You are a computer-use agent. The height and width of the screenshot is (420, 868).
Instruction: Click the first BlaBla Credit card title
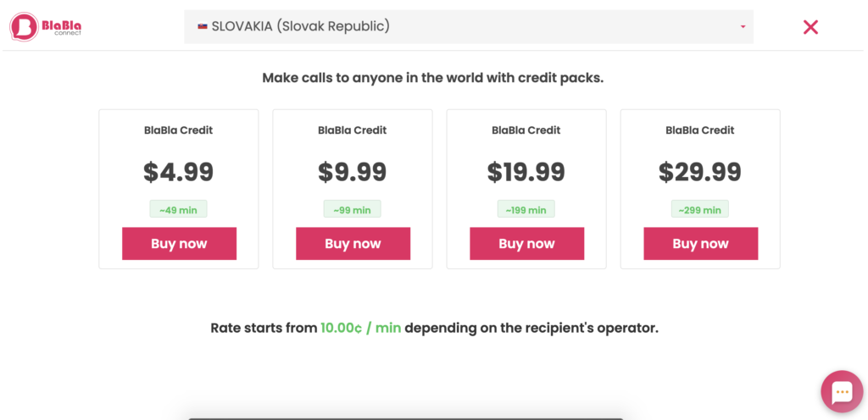(x=179, y=130)
